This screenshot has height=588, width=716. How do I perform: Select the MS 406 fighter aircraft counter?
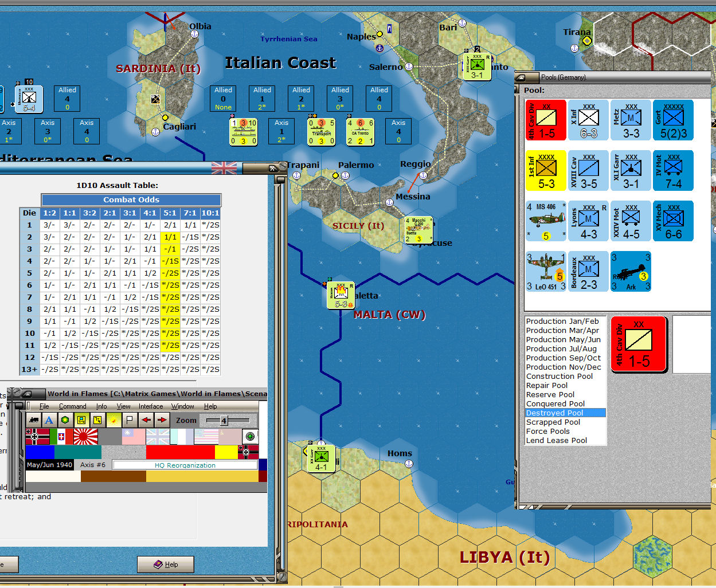point(546,221)
